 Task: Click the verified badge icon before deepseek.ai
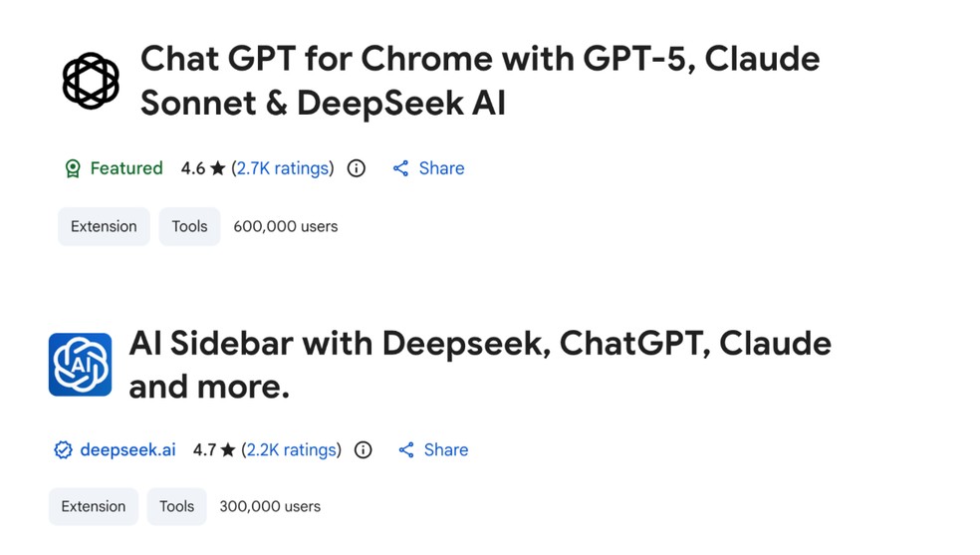[x=63, y=450]
